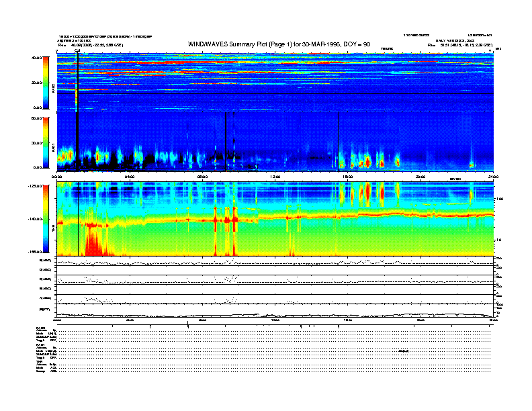Click the Rsw 51.51 position text at upper right
Viewport: 532px width, 411px height.
(x=459, y=45)
